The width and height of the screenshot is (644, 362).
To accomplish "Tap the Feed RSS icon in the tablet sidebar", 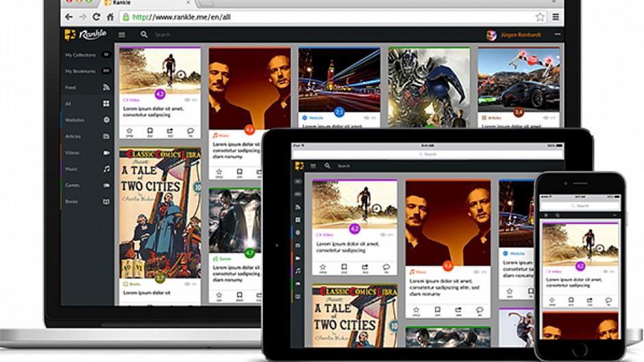I will 298,207.
